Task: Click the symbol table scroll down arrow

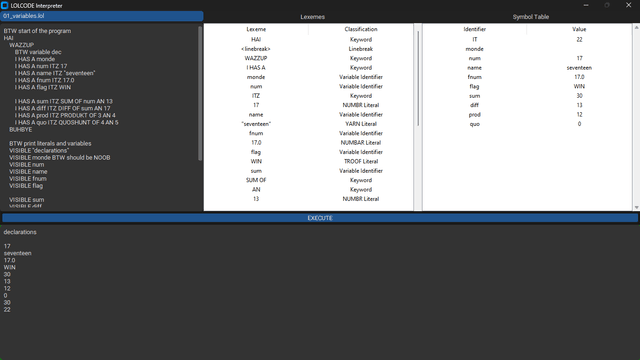Action: point(636,207)
